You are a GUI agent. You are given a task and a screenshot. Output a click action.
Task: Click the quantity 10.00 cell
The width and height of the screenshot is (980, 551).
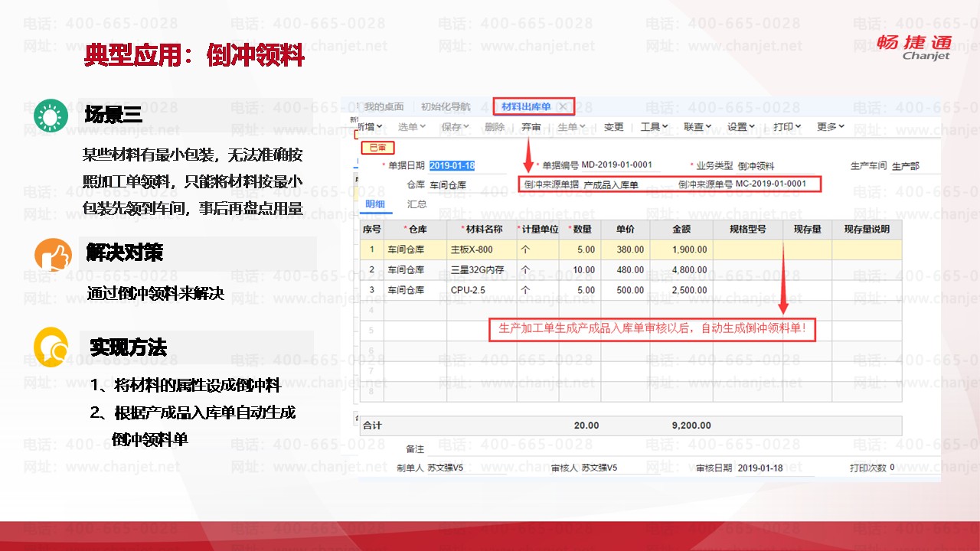click(x=580, y=269)
